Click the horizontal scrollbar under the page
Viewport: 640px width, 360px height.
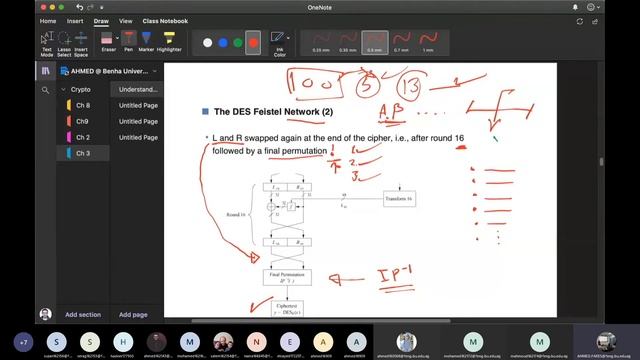click(321, 321)
